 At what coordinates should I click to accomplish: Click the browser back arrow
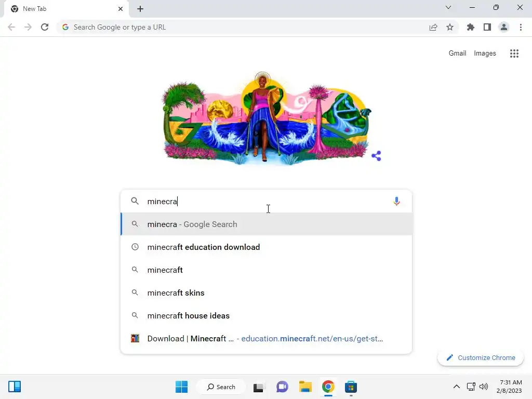11,27
